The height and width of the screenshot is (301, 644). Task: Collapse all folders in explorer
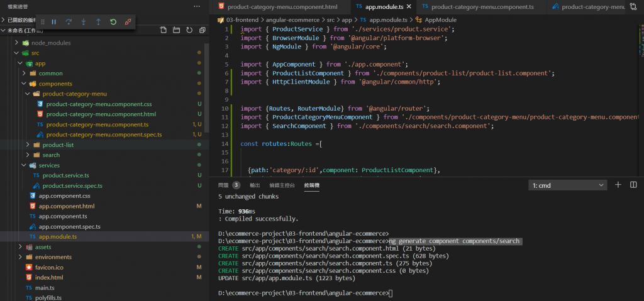202,30
